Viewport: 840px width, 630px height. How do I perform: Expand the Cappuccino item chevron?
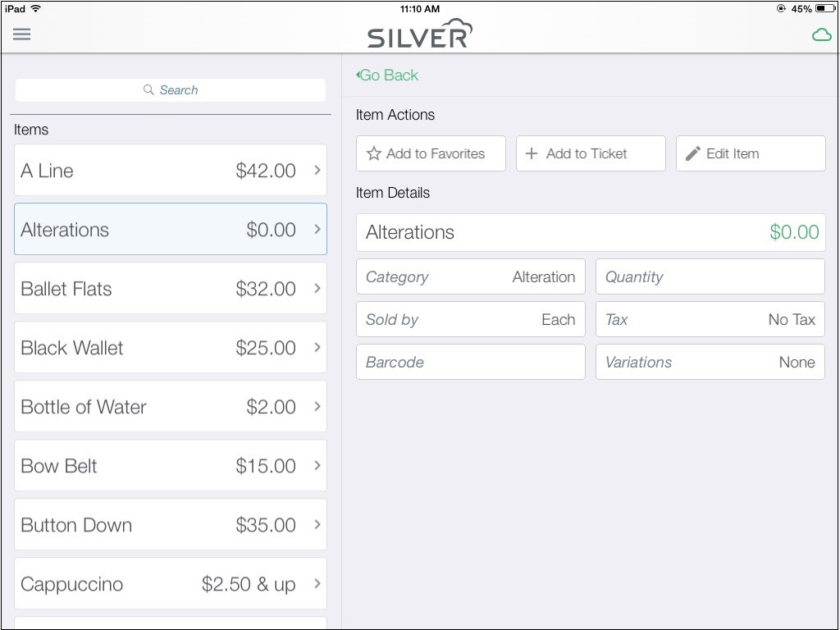pyautogui.click(x=317, y=583)
